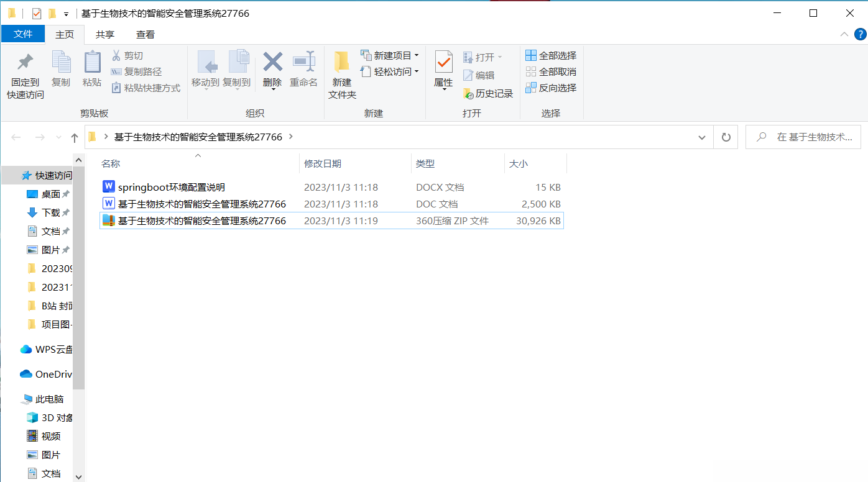Open the File (文件) menu tab
Screen dimensions: 868x482
point(23,34)
